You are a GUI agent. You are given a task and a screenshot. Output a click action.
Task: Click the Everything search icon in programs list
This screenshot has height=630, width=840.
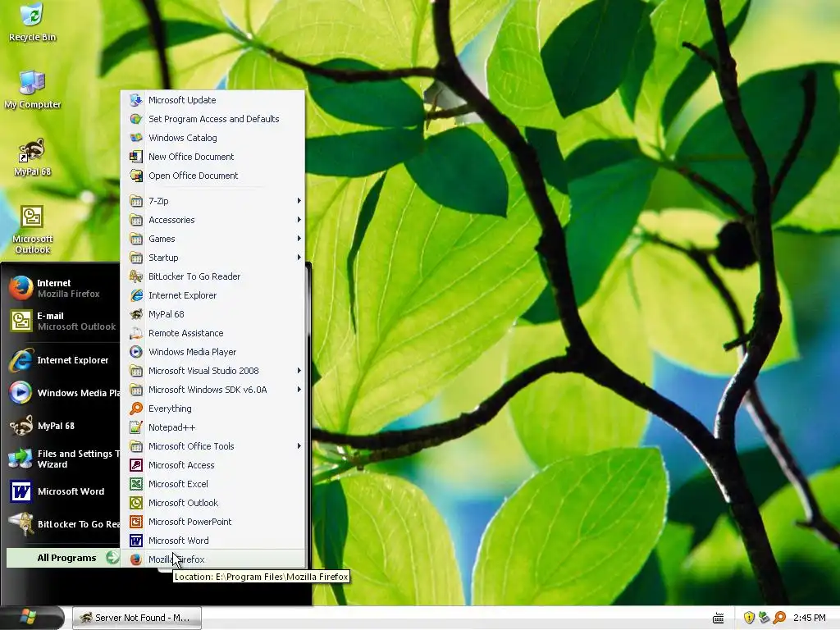click(x=136, y=409)
